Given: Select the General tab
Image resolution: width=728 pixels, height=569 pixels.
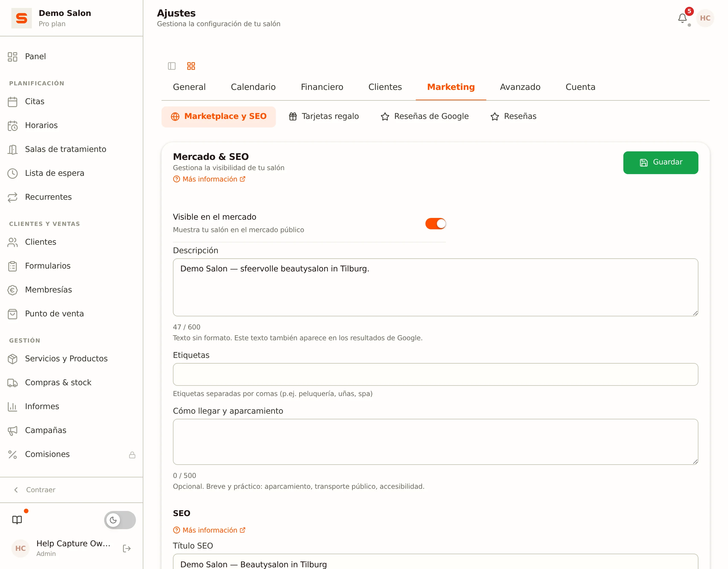Looking at the screenshot, I should tap(189, 87).
